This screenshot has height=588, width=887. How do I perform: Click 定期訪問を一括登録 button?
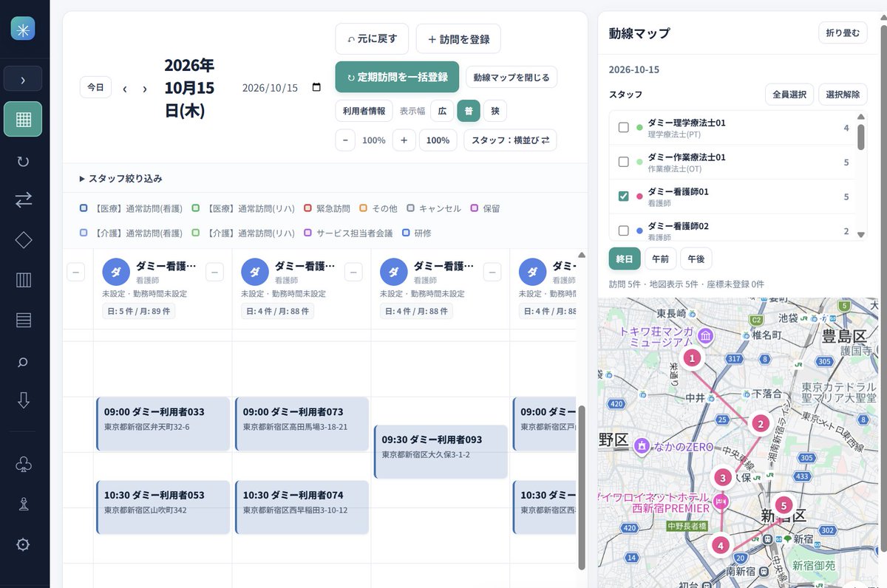pyautogui.click(x=397, y=77)
